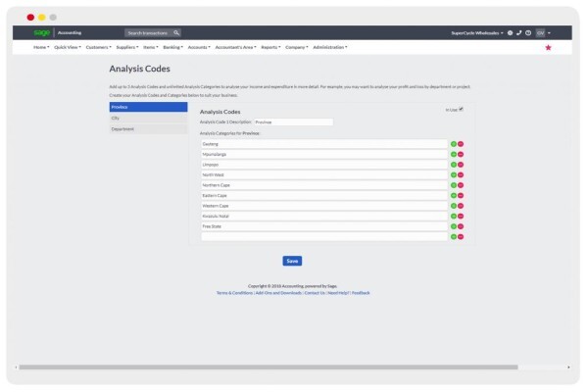Image resolution: width=588 pixels, height=392 pixels.
Task: Open the Accounts menu
Action: 199,47
